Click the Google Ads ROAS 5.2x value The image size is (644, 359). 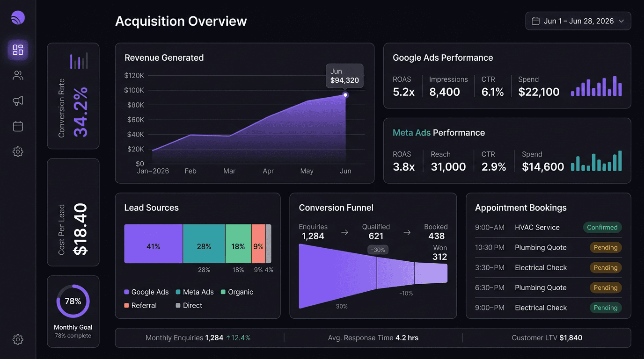click(403, 92)
